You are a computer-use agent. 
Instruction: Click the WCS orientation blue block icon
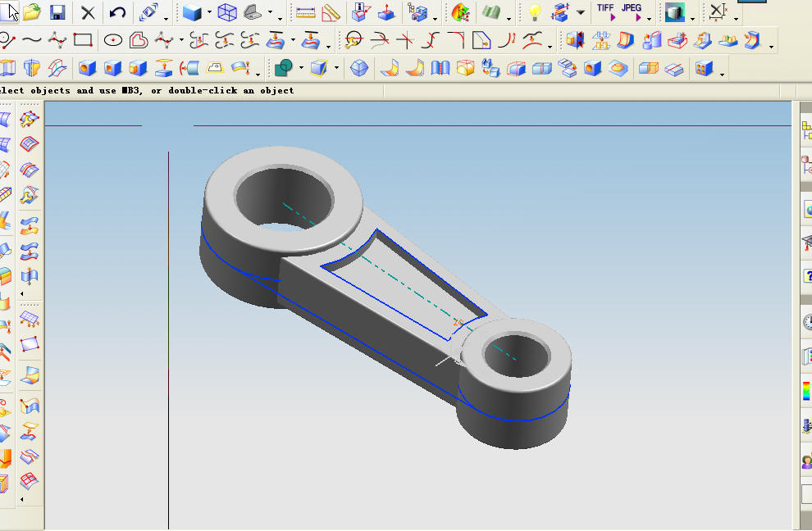386,12
